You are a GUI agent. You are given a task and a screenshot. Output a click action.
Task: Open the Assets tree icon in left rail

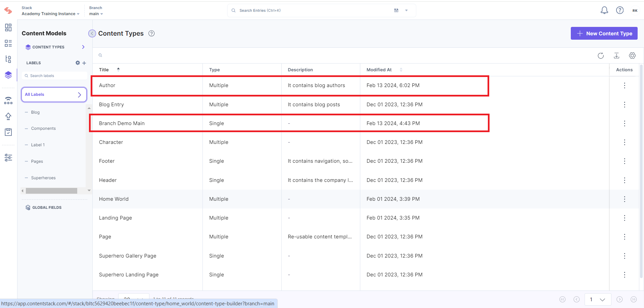point(8,59)
